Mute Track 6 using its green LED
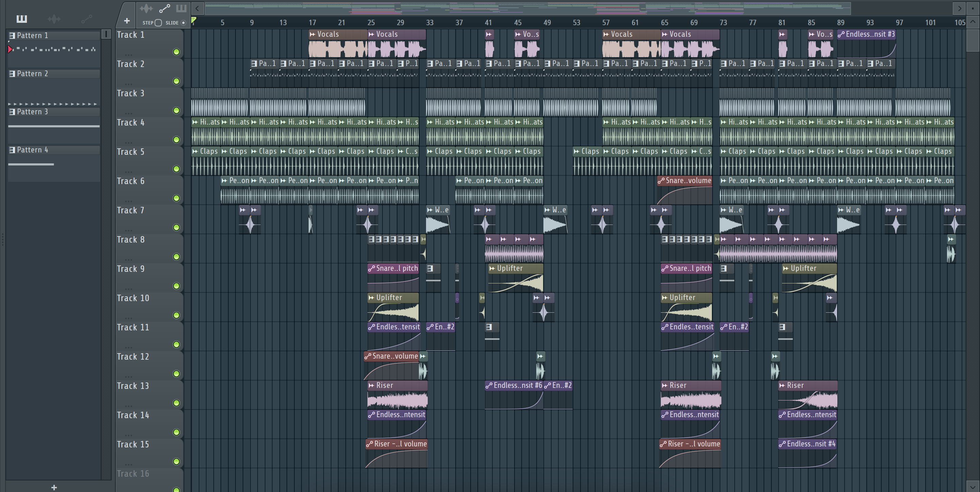This screenshot has width=980, height=492. [176, 198]
